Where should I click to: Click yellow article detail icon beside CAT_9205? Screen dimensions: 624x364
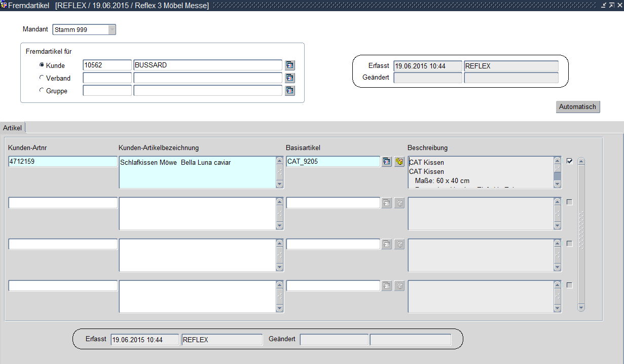click(x=399, y=162)
